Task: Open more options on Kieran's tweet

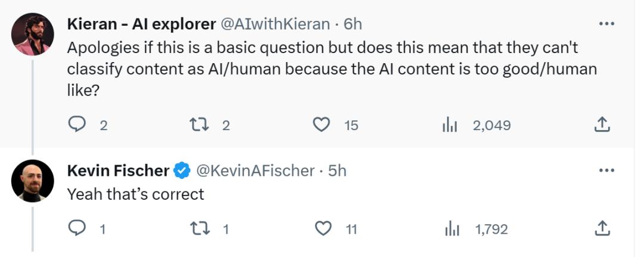Action: [606, 24]
